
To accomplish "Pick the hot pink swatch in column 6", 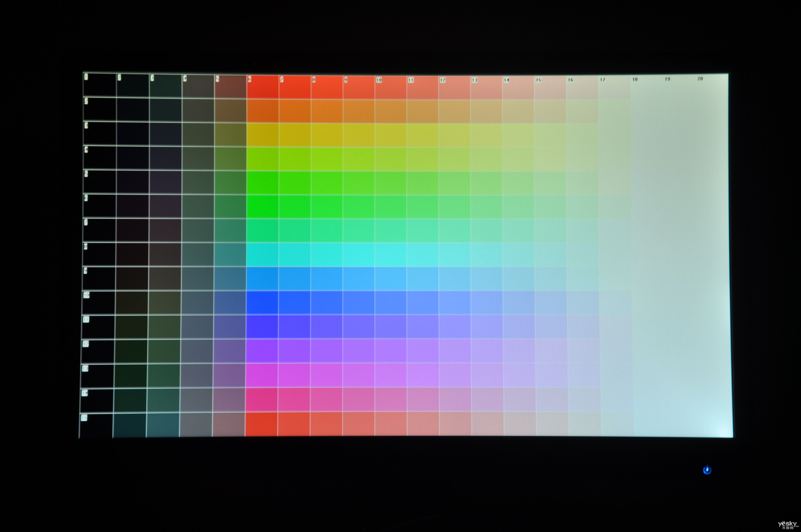I will pos(261,400).
